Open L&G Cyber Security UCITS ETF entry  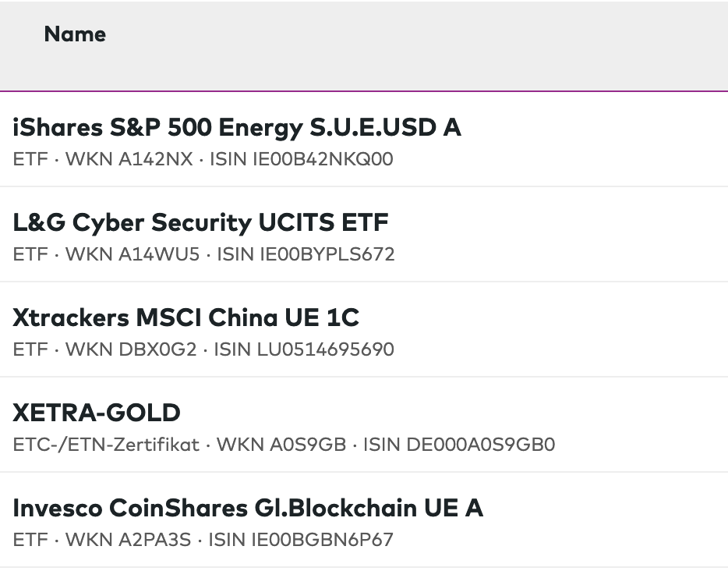tap(200, 222)
